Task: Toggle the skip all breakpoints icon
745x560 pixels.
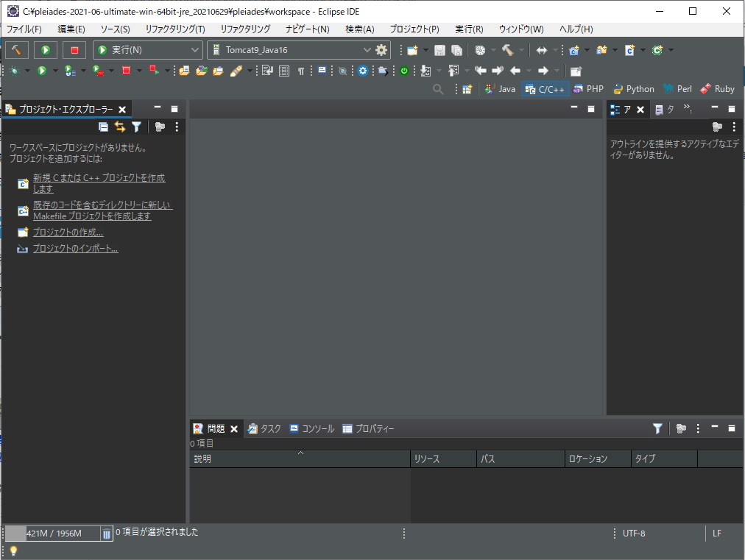Action: pos(342,71)
